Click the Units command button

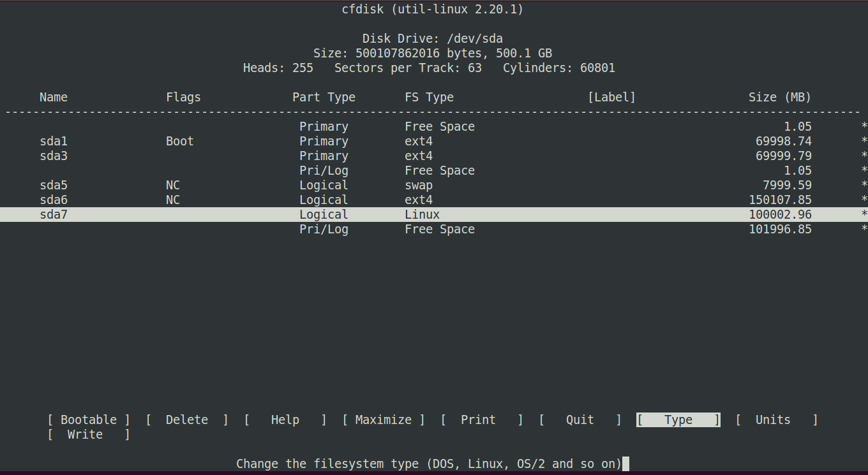click(772, 420)
